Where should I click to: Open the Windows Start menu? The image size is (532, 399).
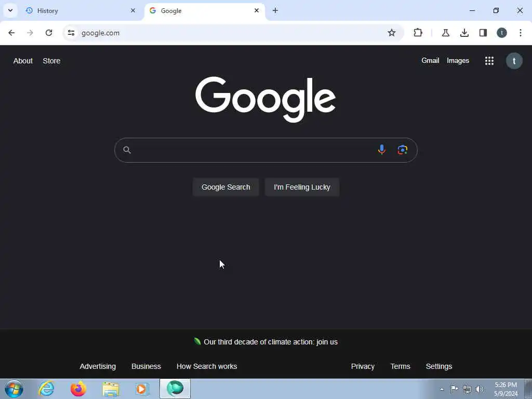click(14, 389)
